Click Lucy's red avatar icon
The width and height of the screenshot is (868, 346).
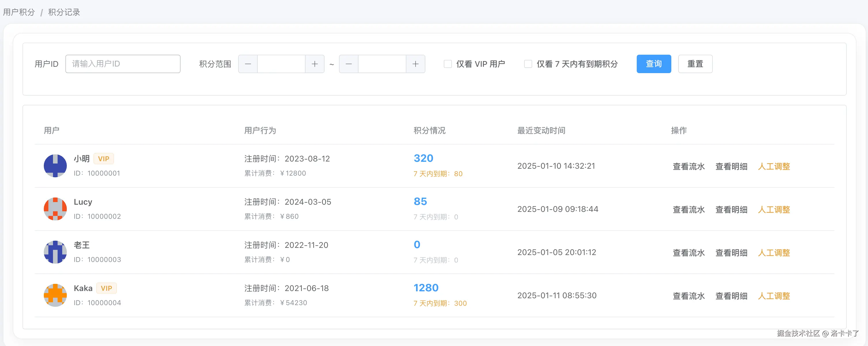55,209
